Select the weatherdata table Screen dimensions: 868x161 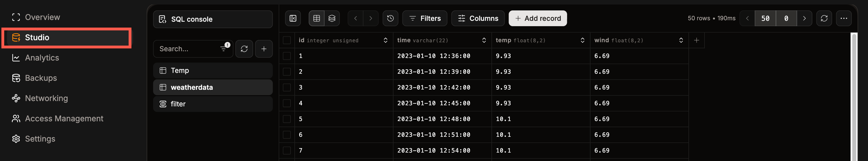[x=212, y=87]
